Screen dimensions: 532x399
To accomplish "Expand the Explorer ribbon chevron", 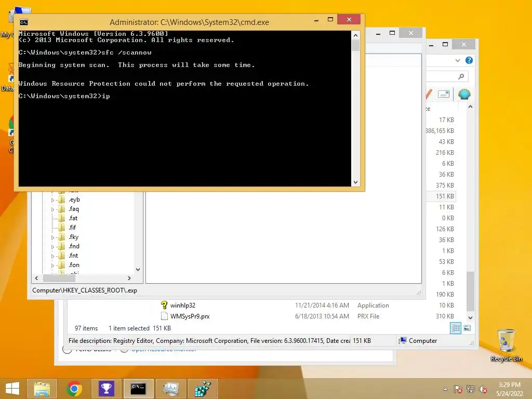I will pyautogui.click(x=458, y=60).
